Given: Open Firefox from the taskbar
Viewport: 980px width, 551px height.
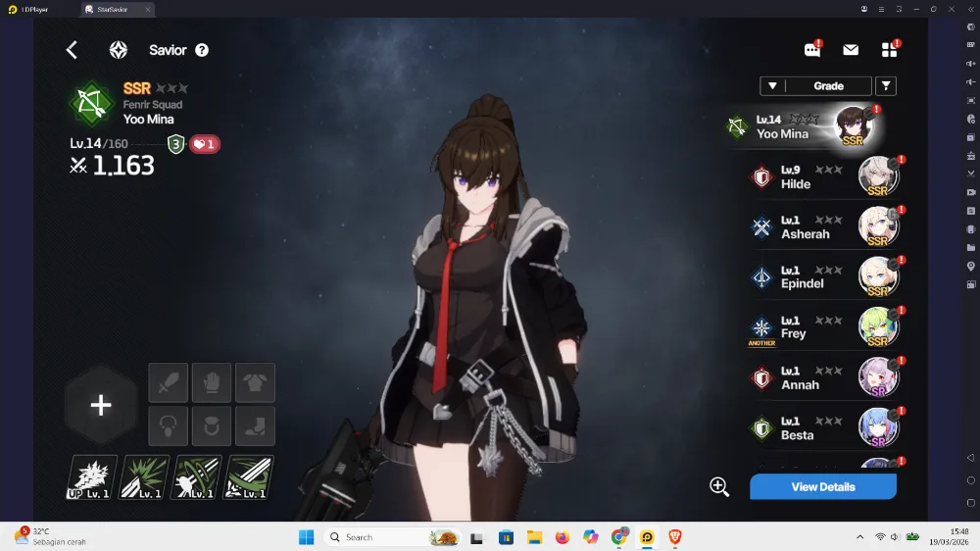Looking at the screenshot, I should 563,537.
